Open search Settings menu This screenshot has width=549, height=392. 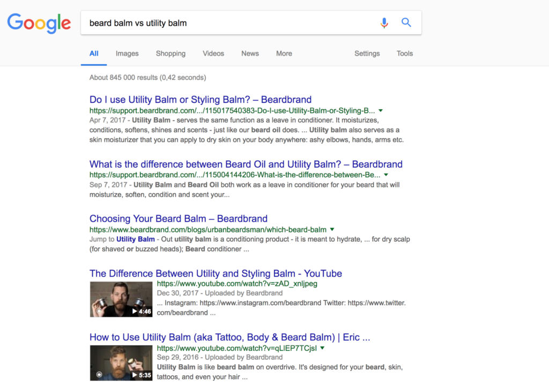[367, 54]
